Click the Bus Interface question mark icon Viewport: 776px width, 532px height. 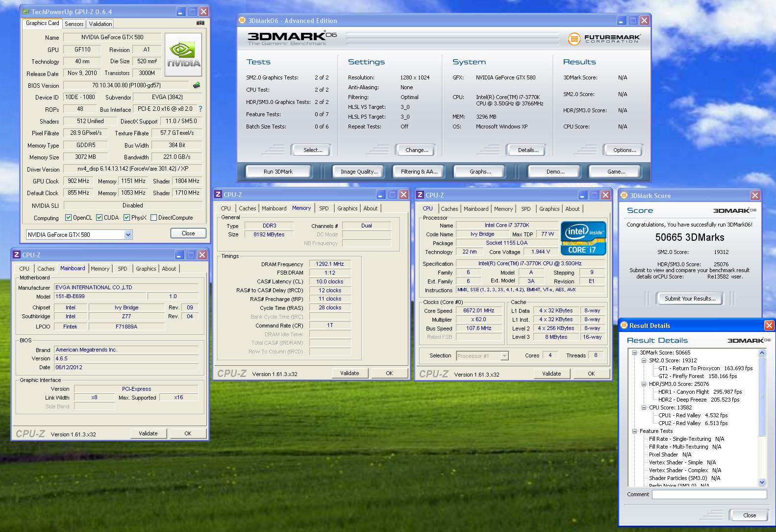(200, 109)
